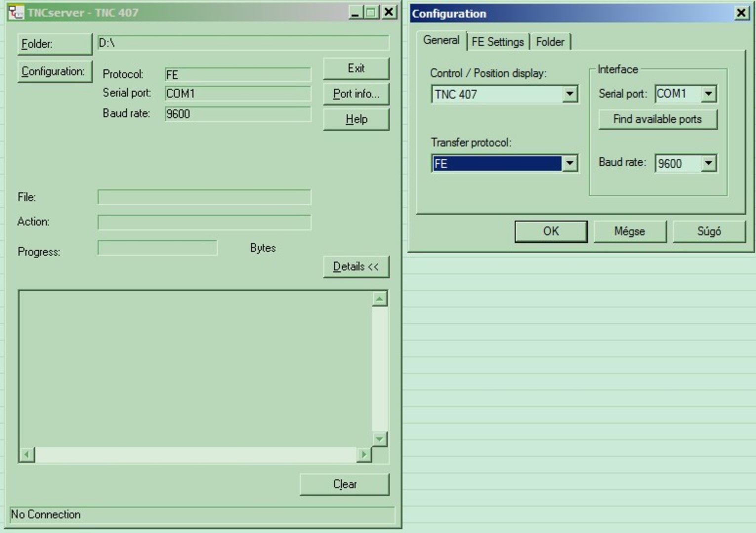Image resolution: width=756 pixels, height=533 pixels.
Task: Open the Baud rate 9600 dropdown
Action: click(709, 163)
